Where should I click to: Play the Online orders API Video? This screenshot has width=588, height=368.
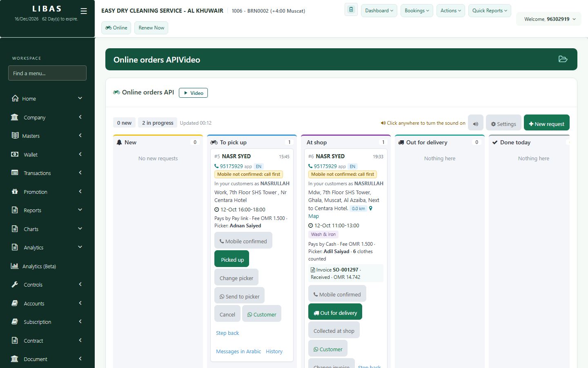tap(193, 93)
